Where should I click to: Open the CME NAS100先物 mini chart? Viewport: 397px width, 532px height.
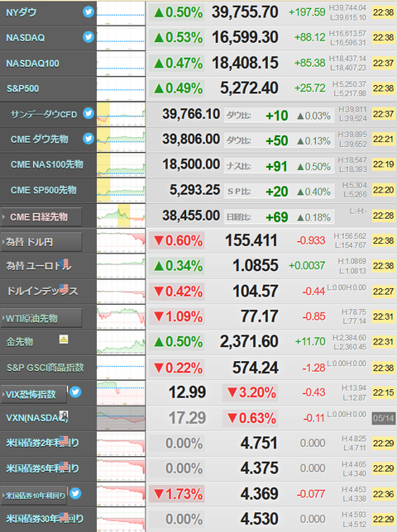pyautogui.click(x=121, y=165)
